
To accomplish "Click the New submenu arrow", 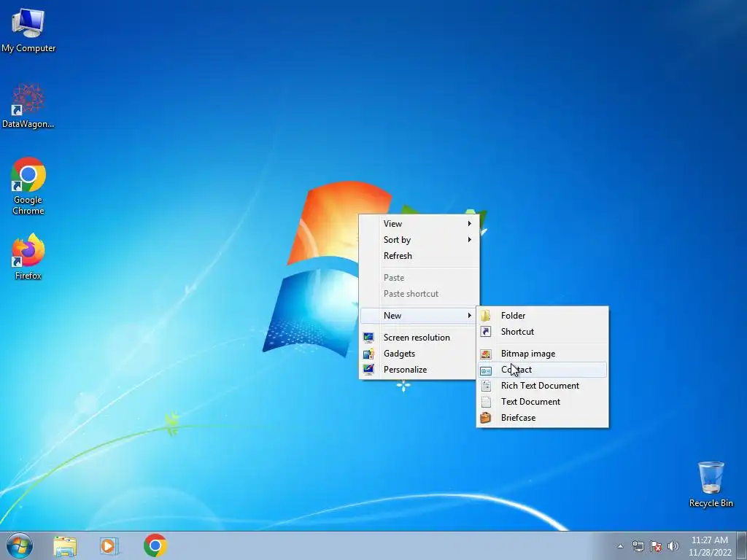I will click(469, 315).
